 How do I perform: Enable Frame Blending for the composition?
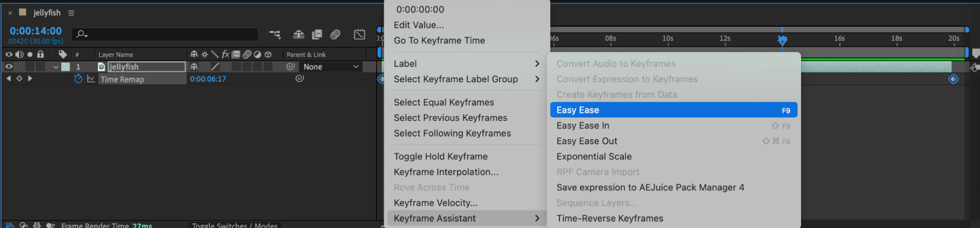tap(317, 34)
